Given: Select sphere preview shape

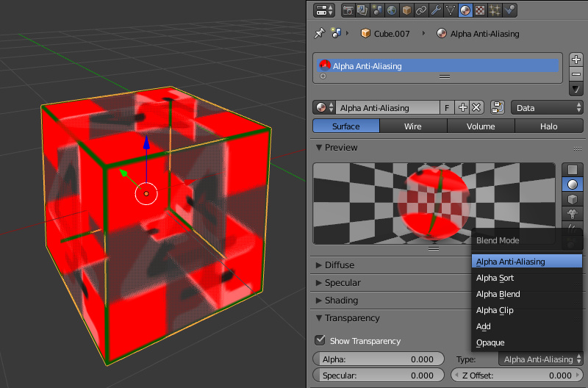Looking at the screenshot, I should (573, 184).
